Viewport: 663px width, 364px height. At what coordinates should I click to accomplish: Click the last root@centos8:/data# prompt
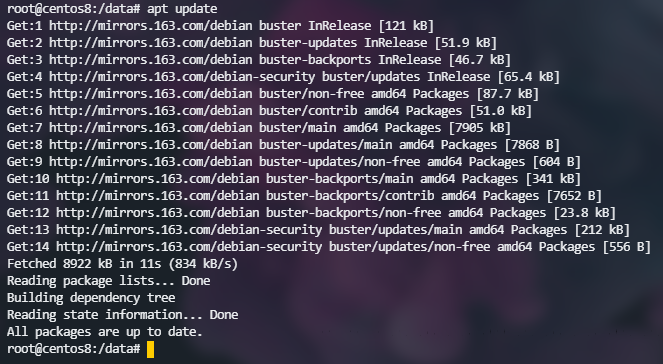(74, 349)
